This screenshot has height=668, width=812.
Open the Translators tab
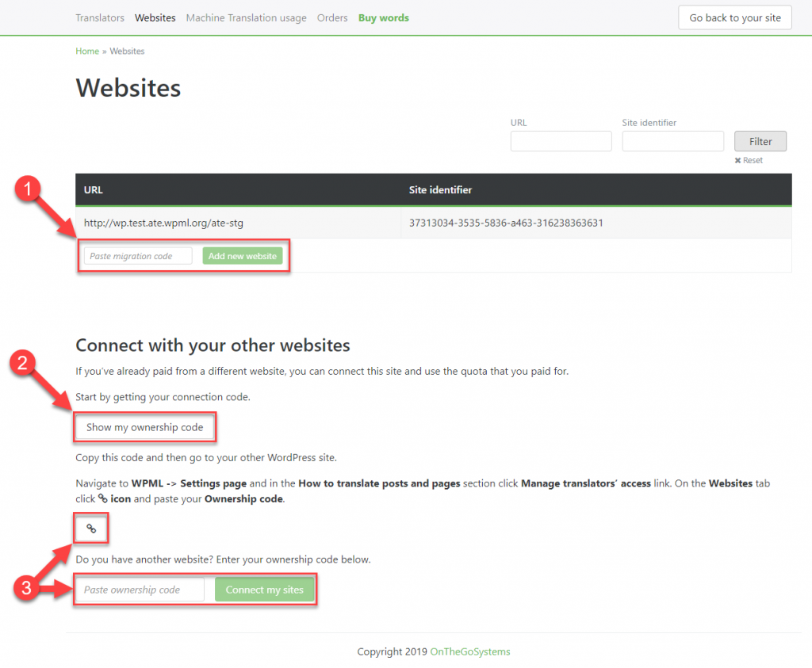tap(100, 17)
